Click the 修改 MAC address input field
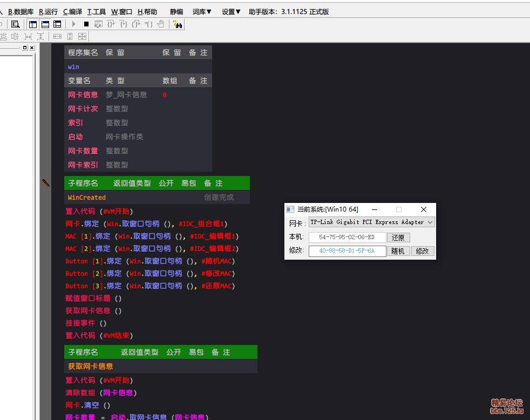 pyautogui.click(x=347, y=251)
